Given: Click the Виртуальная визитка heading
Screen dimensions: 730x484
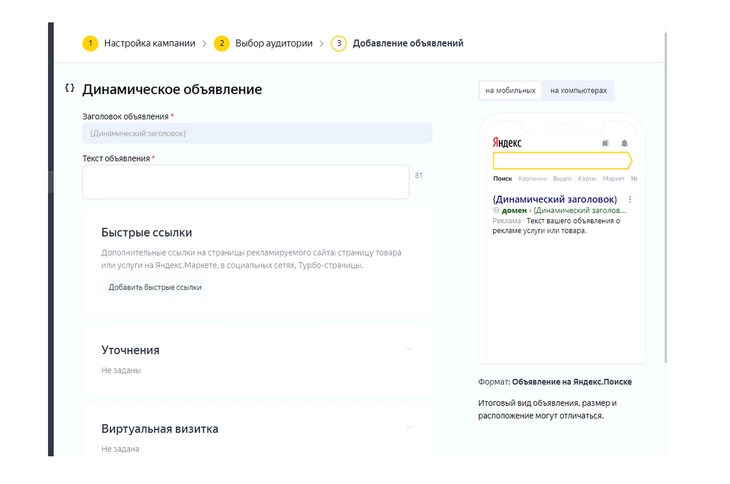Looking at the screenshot, I should click(x=160, y=429).
